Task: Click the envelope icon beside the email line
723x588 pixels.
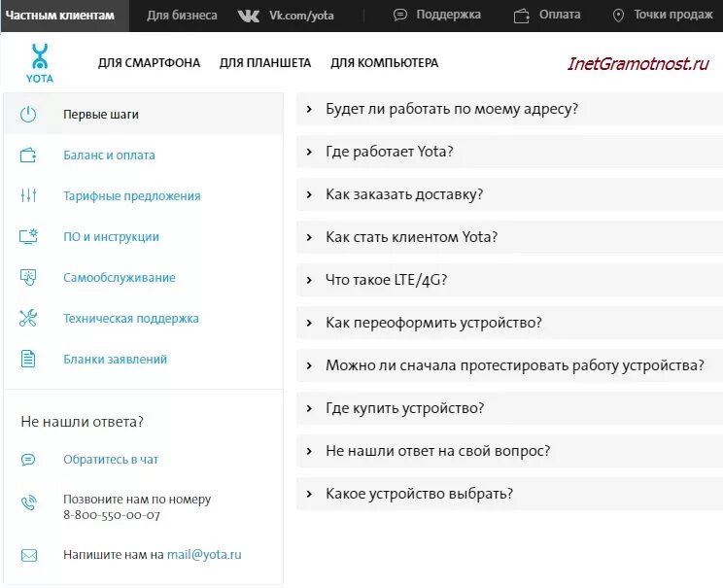Action: 29,555
